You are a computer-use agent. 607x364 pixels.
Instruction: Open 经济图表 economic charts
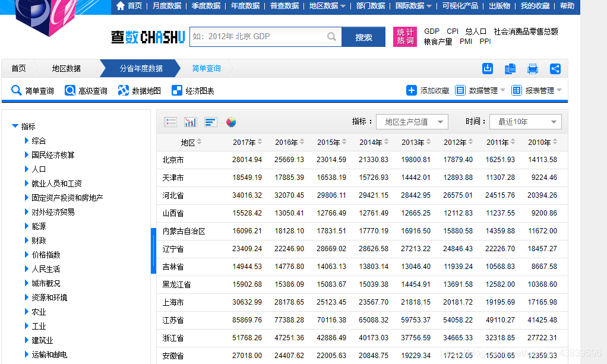click(x=193, y=91)
